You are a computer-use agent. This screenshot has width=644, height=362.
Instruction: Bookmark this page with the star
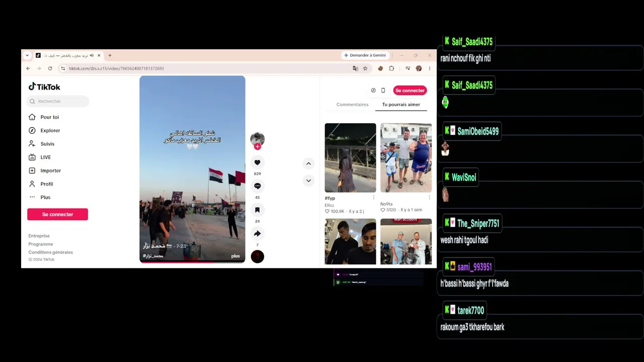click(x=365, y=68)
